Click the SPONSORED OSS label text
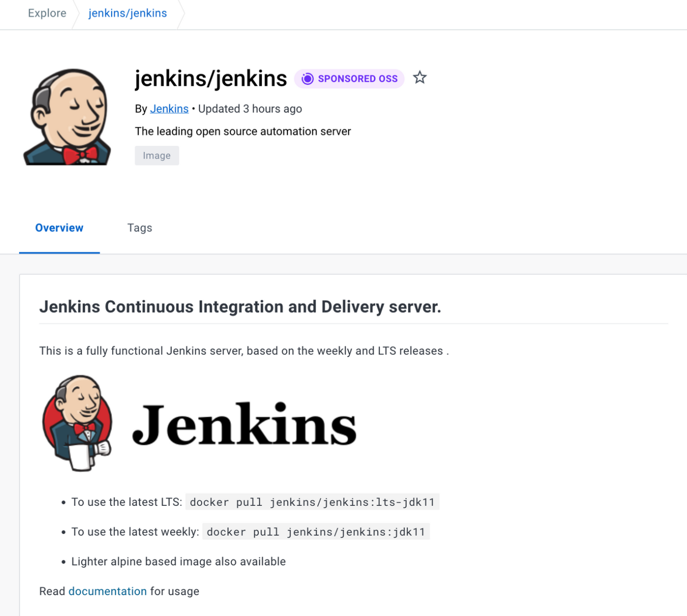The width and height of the screenshot is (687, 616). pos(358,79)
